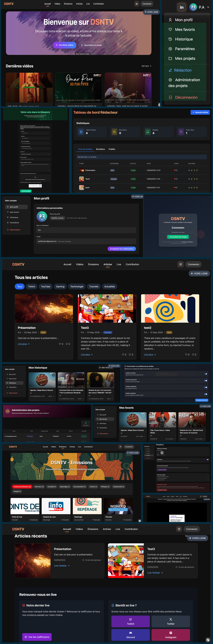Switch to the Brouillons tab

[x=100, y=149]
